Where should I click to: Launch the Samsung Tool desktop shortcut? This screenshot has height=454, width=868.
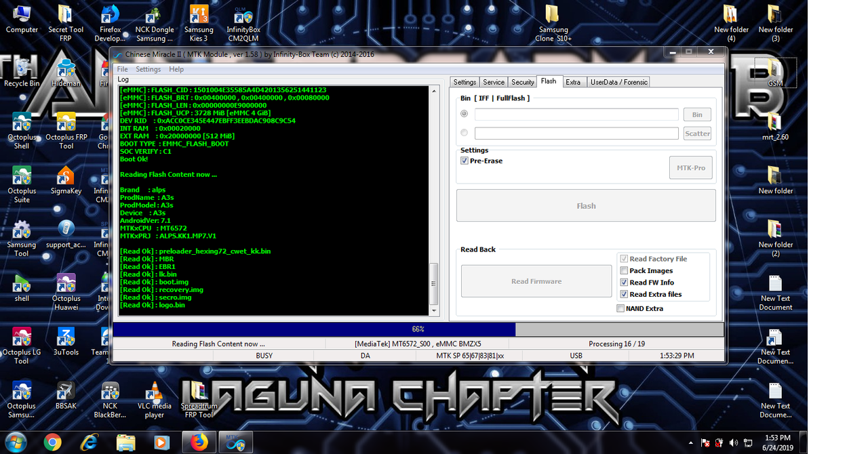coord(22,239)
